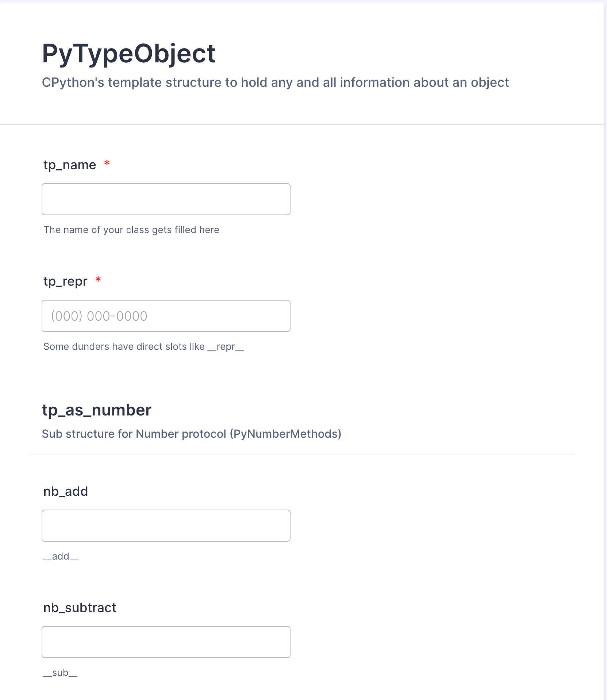
Task: Click the tp_name text input field
Action: 166,199
